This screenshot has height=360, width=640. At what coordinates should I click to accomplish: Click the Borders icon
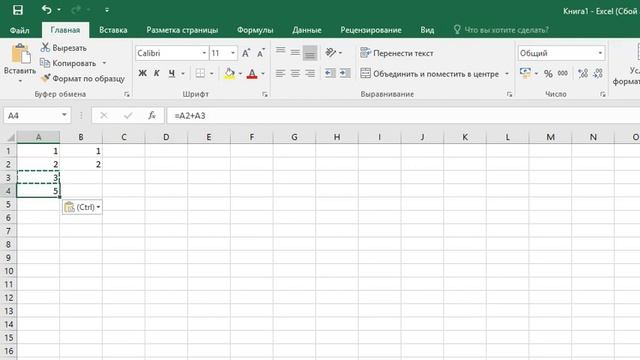(200, 73)
